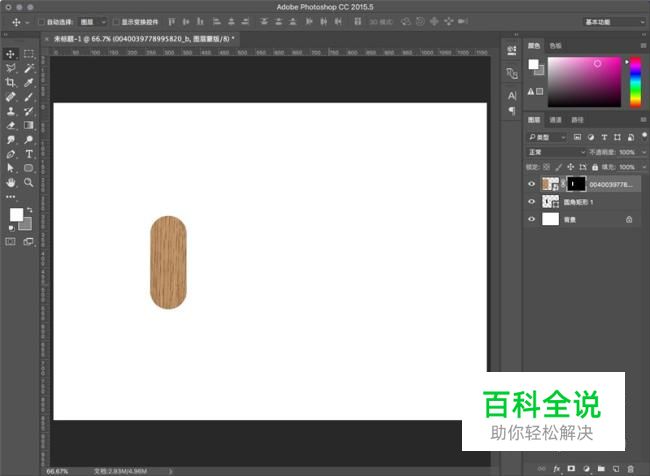Viewport: 650px width, 476px height.
Task: Select the Healing Brush tool
Action: point(10,97)
